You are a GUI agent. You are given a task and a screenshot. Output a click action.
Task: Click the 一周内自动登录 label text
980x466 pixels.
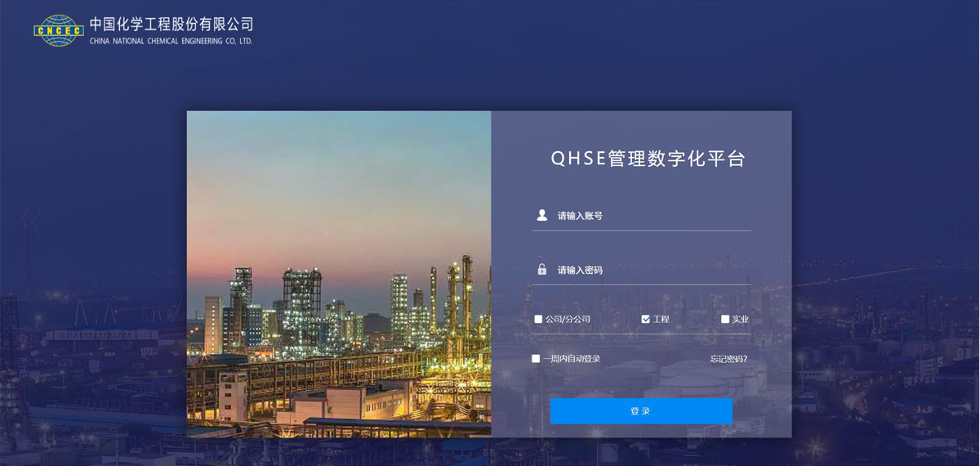pyautogui.click(x=572, y=359)
